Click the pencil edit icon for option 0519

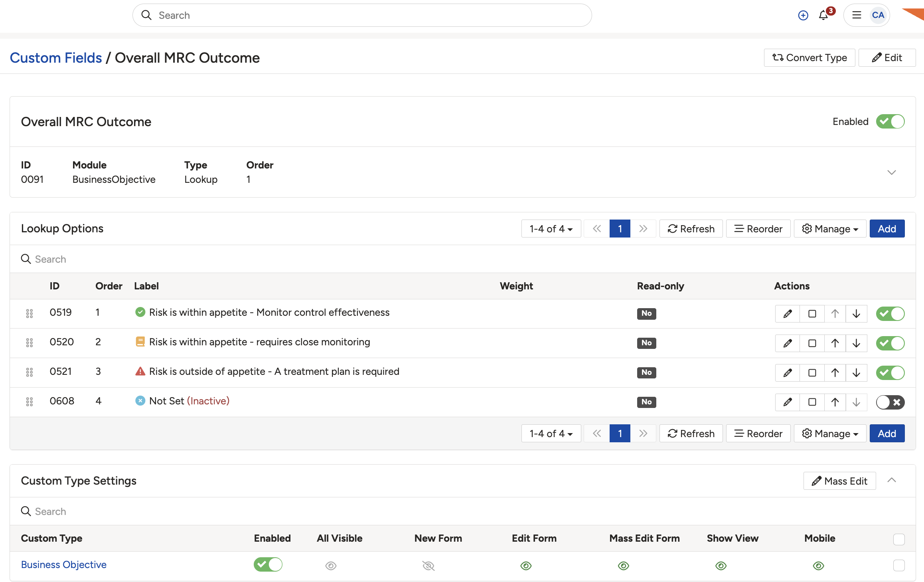(x=788, y=314)
